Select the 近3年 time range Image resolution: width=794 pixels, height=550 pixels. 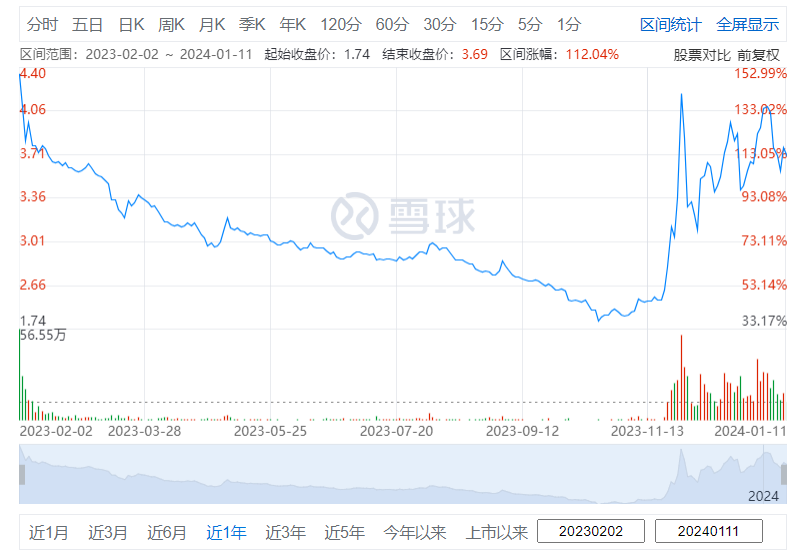point(285,532)
